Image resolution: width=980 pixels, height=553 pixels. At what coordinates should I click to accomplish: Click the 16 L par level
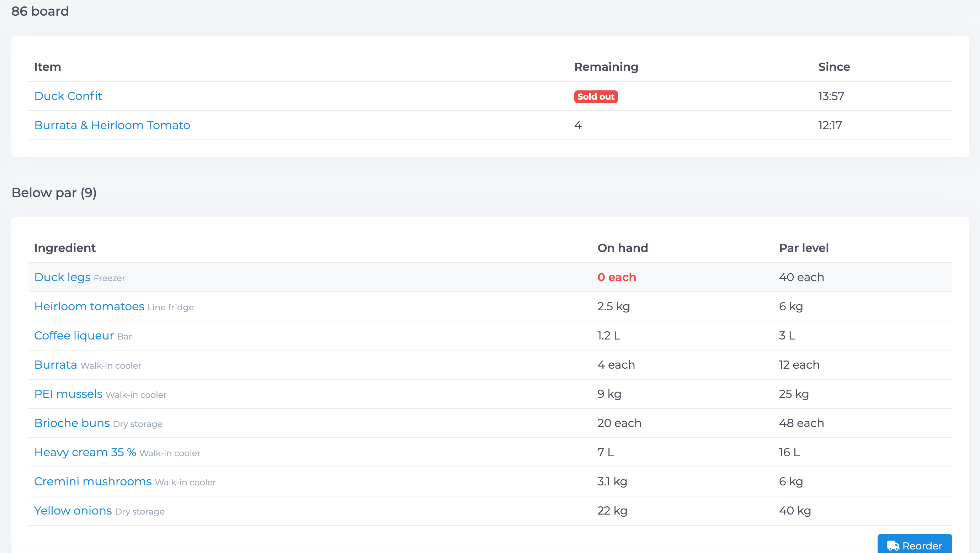pos(789,452)
